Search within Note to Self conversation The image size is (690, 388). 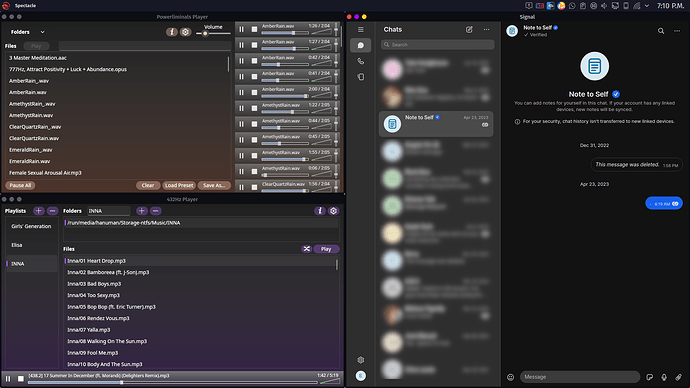coord(661,31)
